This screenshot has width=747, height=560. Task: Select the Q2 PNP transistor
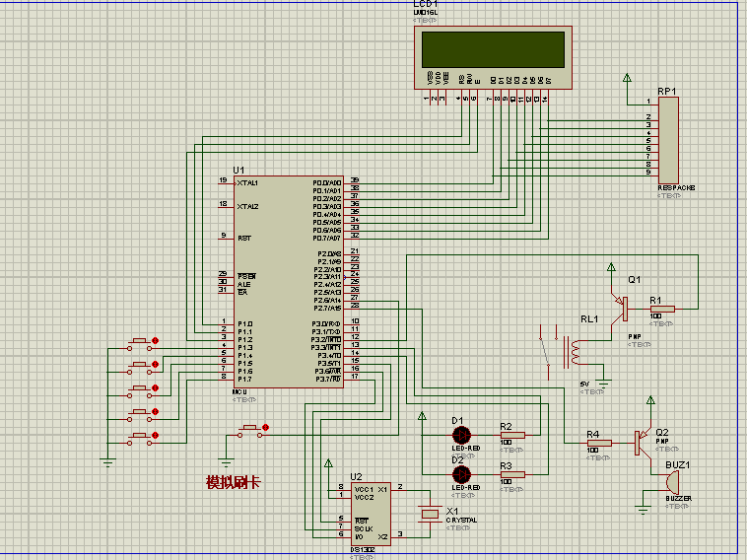[x=641, y=443]
